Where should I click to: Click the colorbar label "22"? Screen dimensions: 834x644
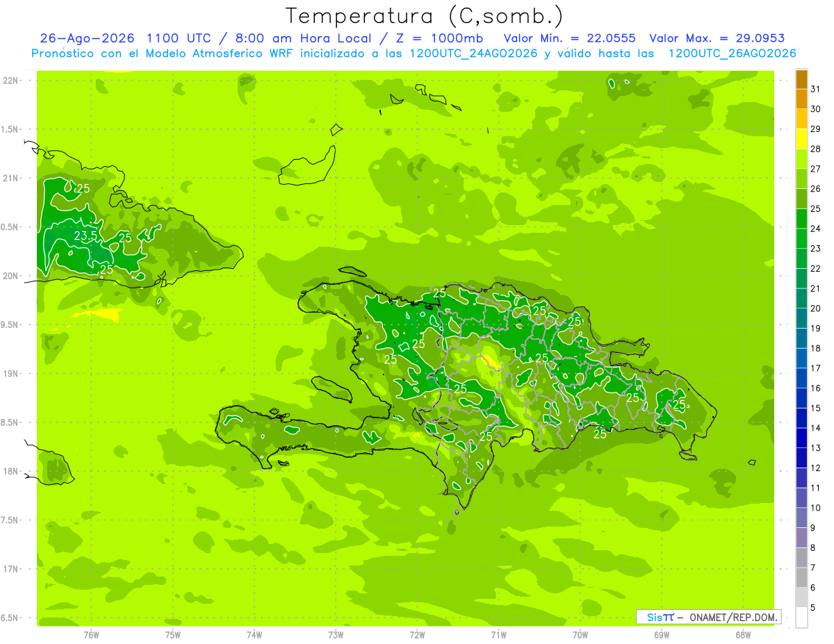pyautogui.click(x=816, y=268)
